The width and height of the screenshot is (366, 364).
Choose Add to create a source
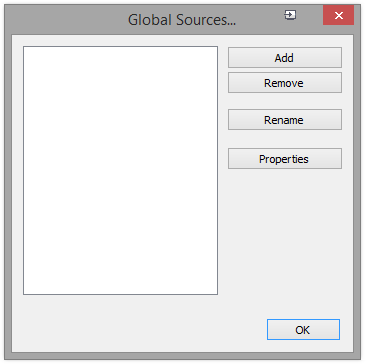[x=285, y=58]
